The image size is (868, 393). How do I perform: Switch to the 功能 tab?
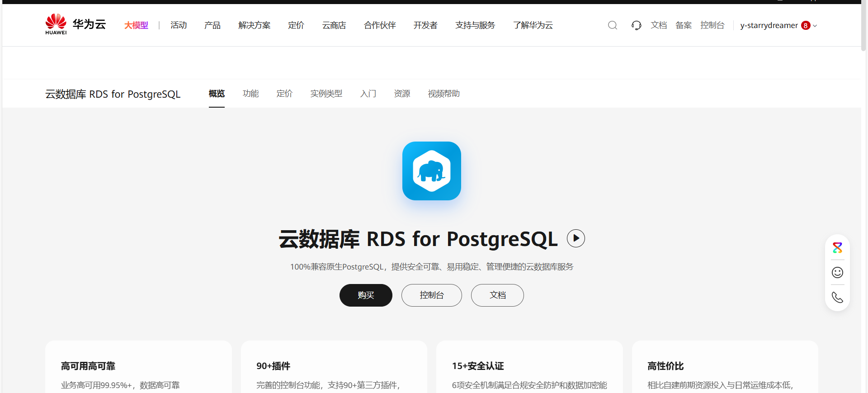(250, 94)
